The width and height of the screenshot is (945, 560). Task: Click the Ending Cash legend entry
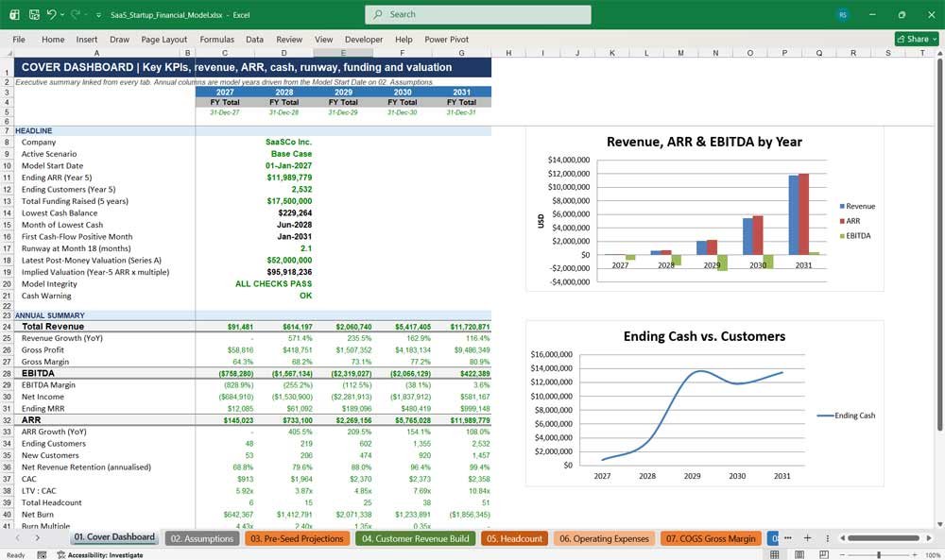(x=846, y=416)
